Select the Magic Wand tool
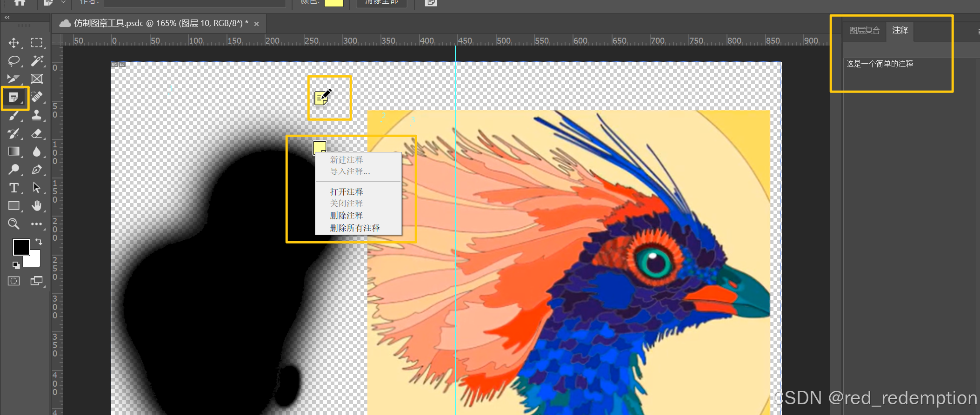Viewport: 980px width, 415px height. click(37, 61)
